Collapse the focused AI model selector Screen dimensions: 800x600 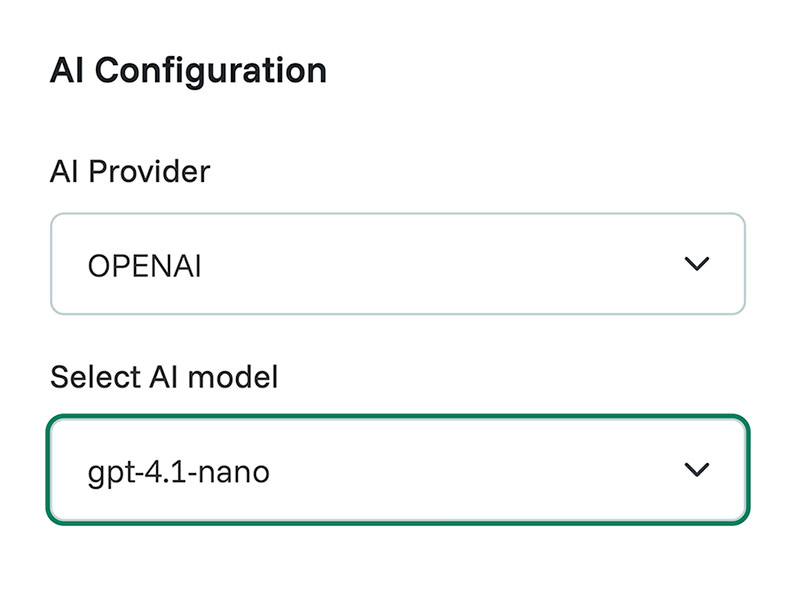click(x=695, y=470)
